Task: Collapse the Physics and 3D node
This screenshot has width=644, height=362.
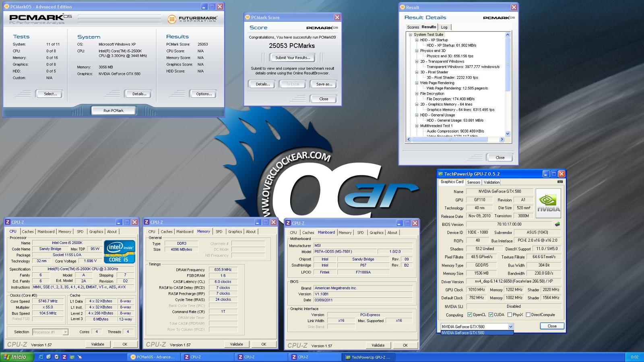Action: pyautogui.click(x=417, y=51)
